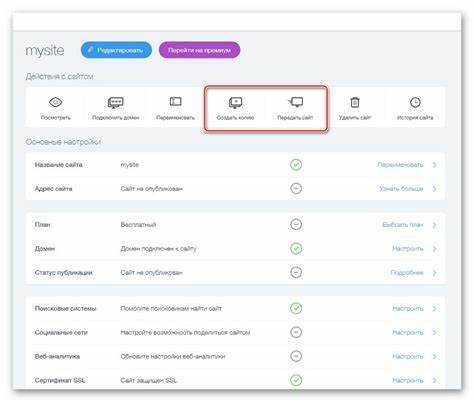Expand chevron beside Выбрать план
This screenshot has width=474, height=402.
point(434,225)
